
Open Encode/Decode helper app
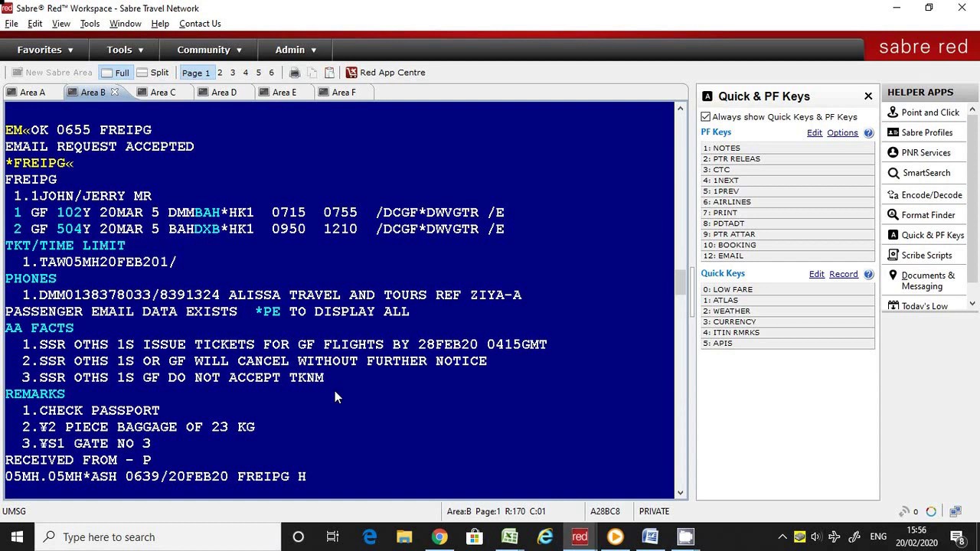tap(924, 195)
